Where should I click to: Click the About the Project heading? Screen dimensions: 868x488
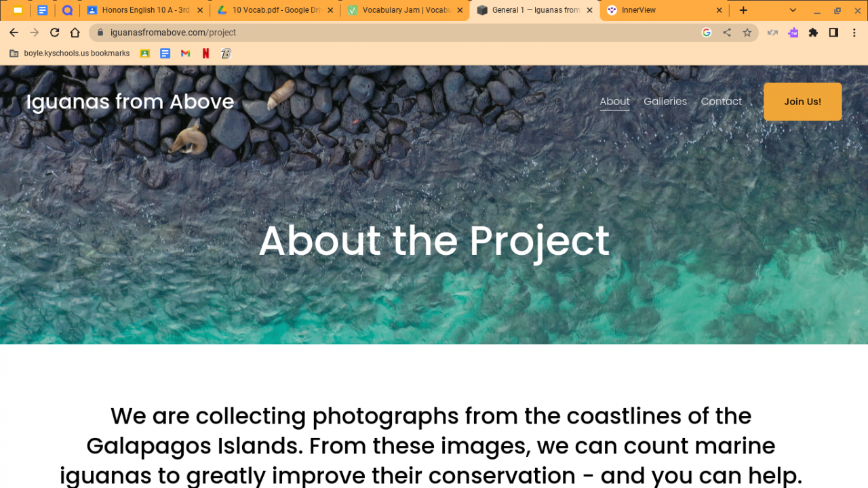(434, 241)
